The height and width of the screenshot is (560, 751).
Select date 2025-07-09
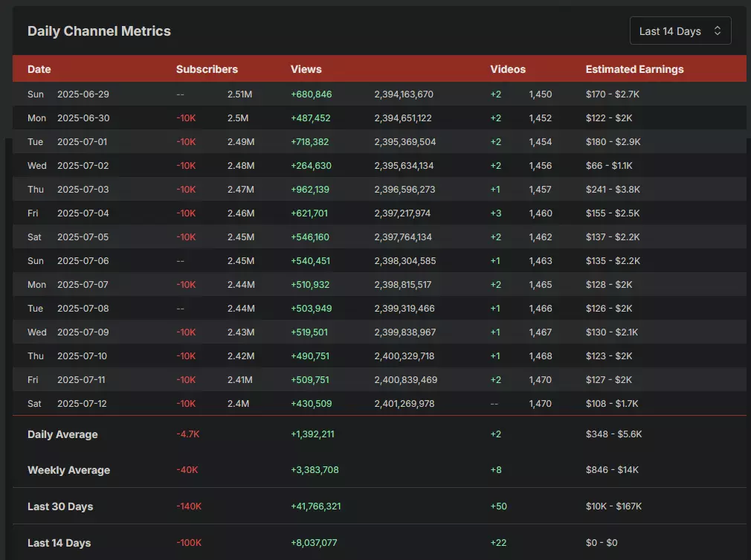[83, 332]
